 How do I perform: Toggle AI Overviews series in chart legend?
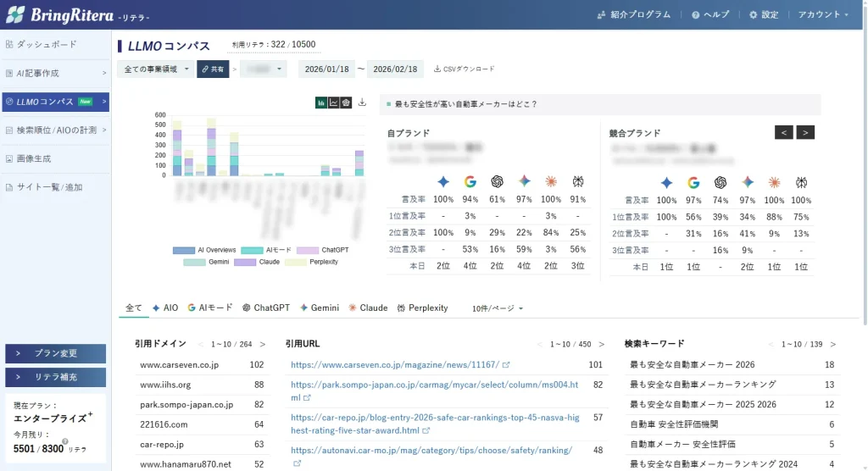(183, 251)
